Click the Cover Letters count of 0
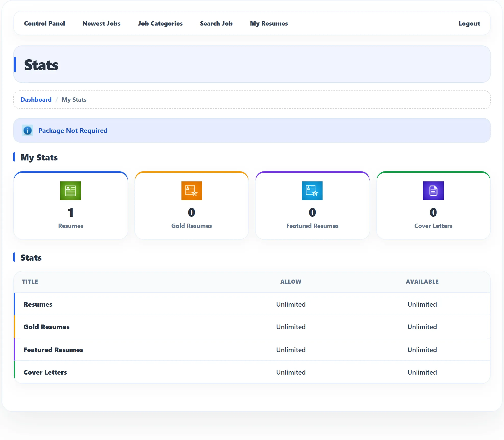The image size is (504, 440). (x=433, y=212)
